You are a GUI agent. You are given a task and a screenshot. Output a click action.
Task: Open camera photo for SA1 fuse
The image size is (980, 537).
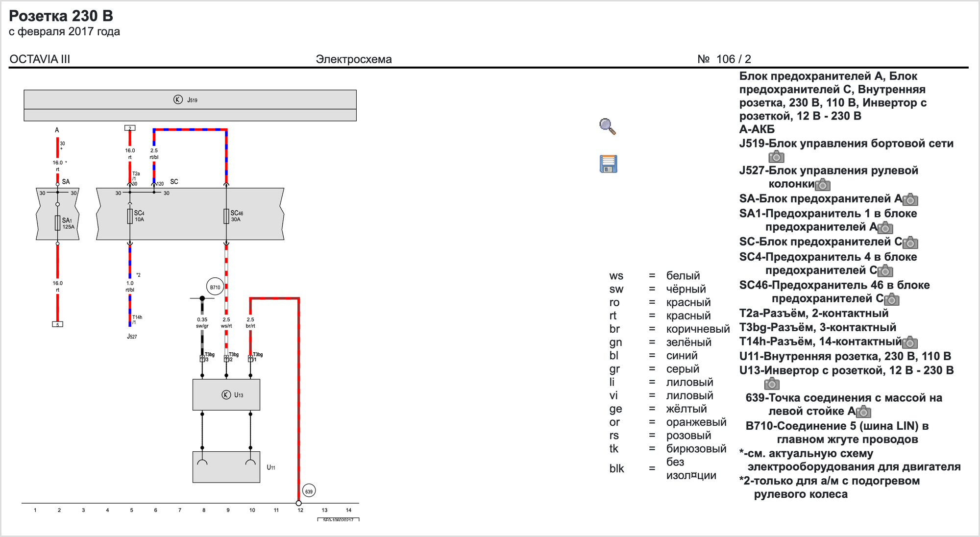885,228
